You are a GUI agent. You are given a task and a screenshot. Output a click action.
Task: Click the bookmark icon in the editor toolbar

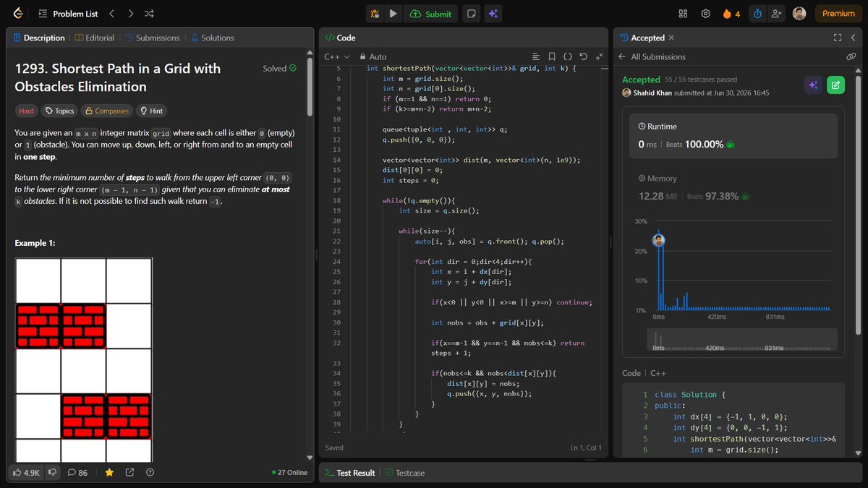[552, 56]
